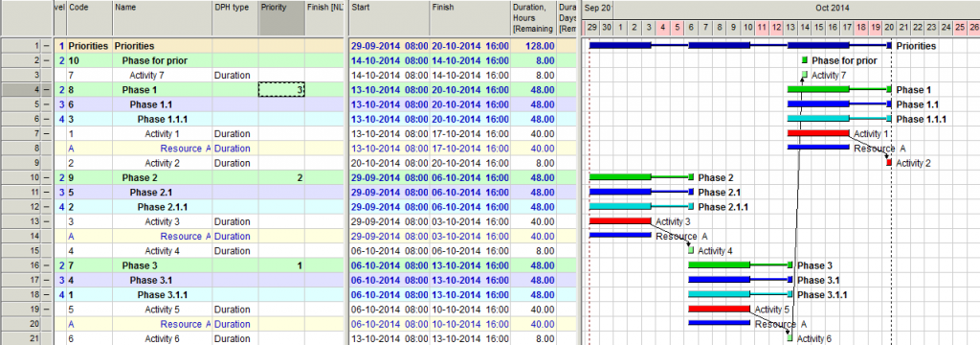Select the Activity 4 green marker
Image resolution: width=980 pixels, height=345 pixels.
pos(691,250)
